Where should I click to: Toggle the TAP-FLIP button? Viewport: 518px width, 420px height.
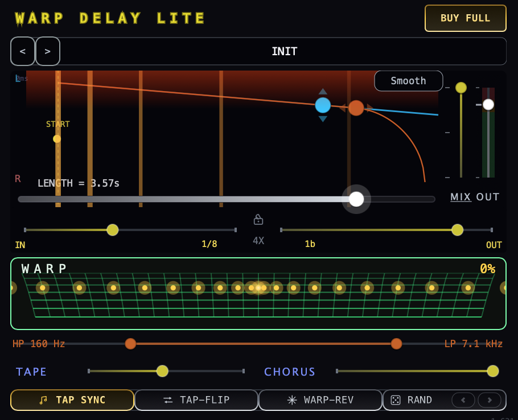(x=196, y=400)
